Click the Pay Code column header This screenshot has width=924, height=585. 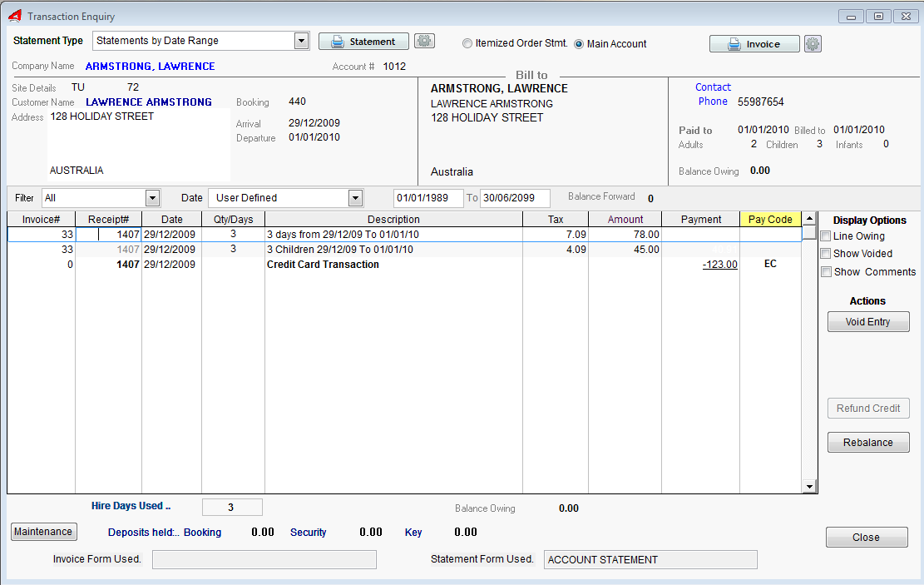[770, 220]
